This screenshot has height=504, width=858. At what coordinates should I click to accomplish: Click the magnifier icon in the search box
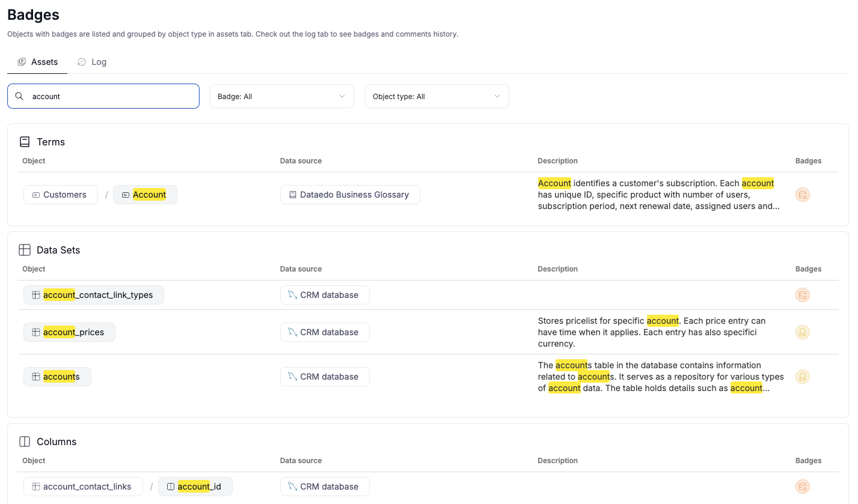click(x=20, y=96)
